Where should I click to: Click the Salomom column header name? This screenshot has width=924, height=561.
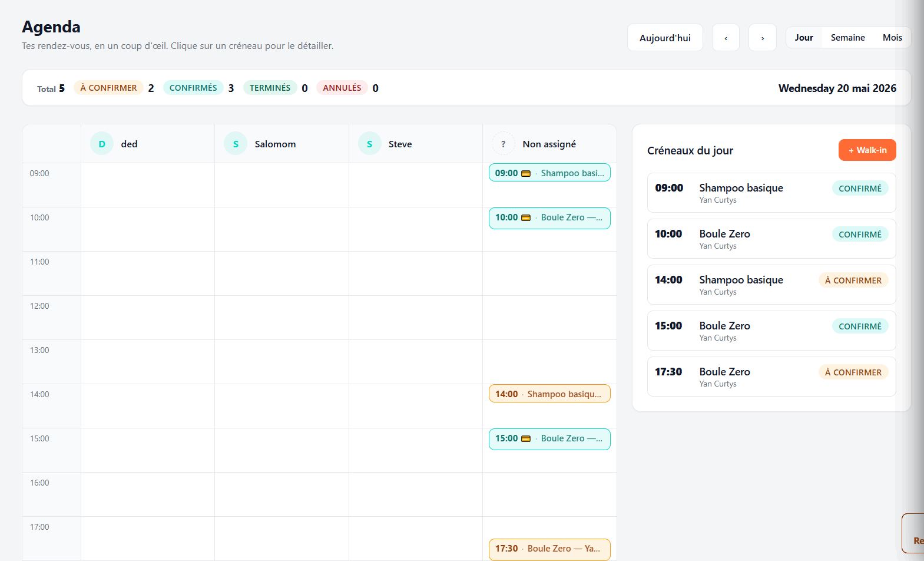pos(275,144)
